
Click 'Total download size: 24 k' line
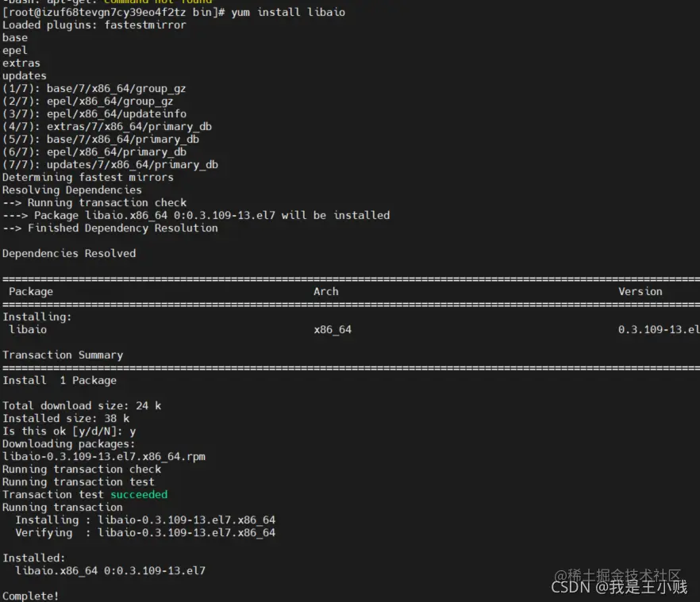(x=82, y=406)
